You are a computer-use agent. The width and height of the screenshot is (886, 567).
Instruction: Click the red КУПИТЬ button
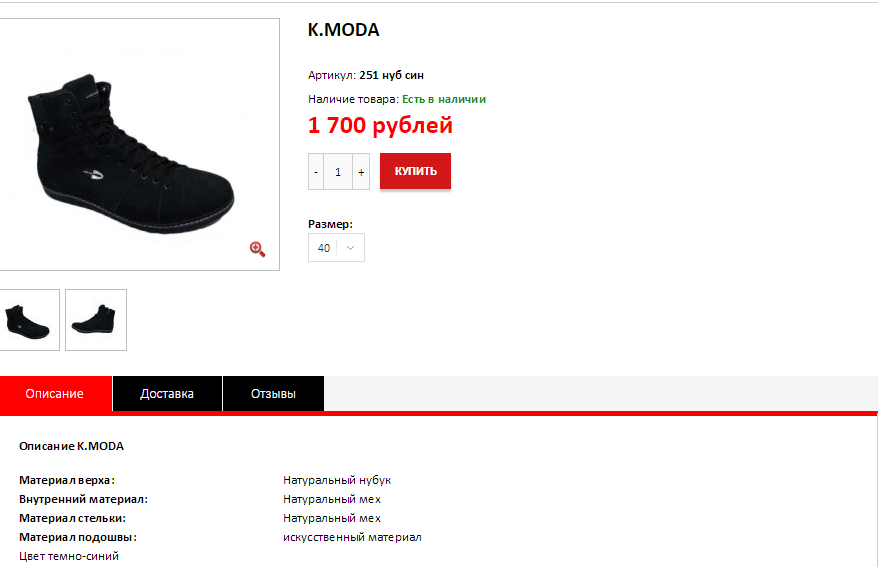pyautogui.click(x=415, y=171)
